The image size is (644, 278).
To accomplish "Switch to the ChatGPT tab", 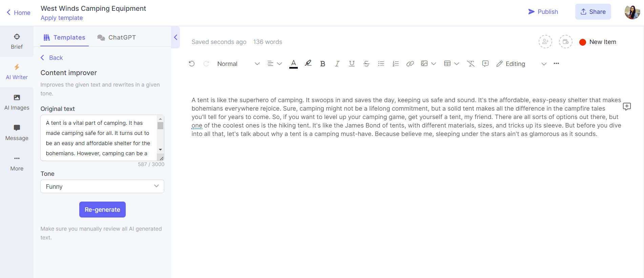I will pyautogui.click(x=117, y=38).
